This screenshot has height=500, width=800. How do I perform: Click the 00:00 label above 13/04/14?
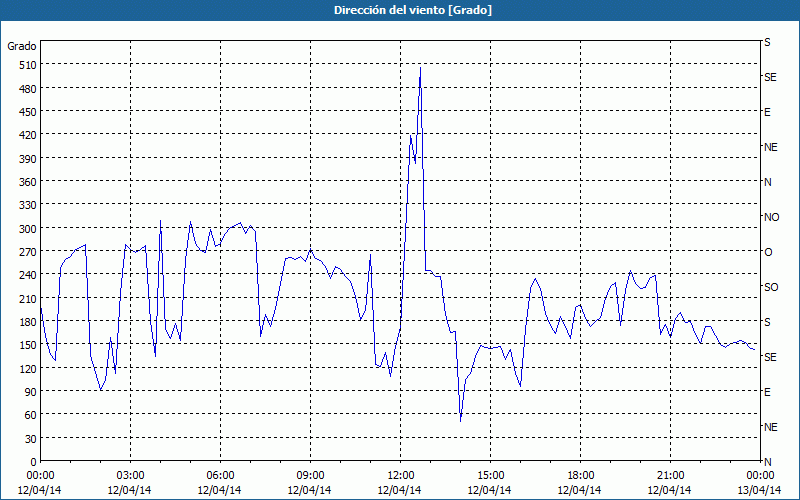coord(761,476)
